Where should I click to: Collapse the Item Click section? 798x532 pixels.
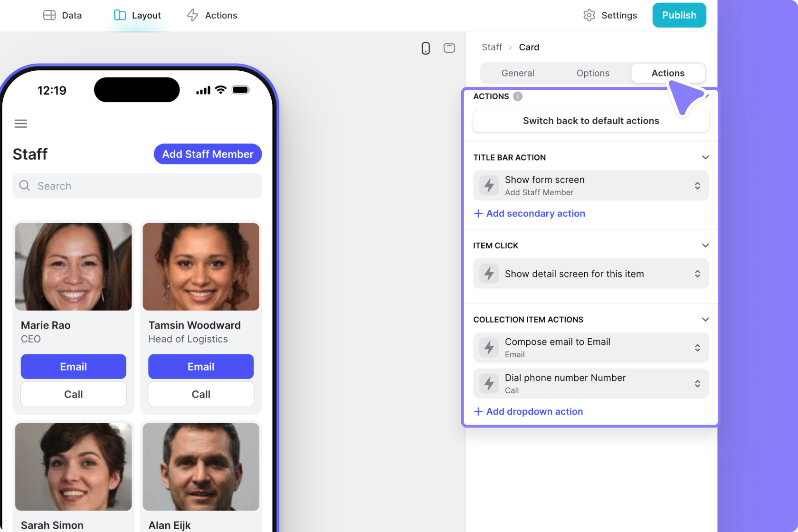click(x=705, y=246)
